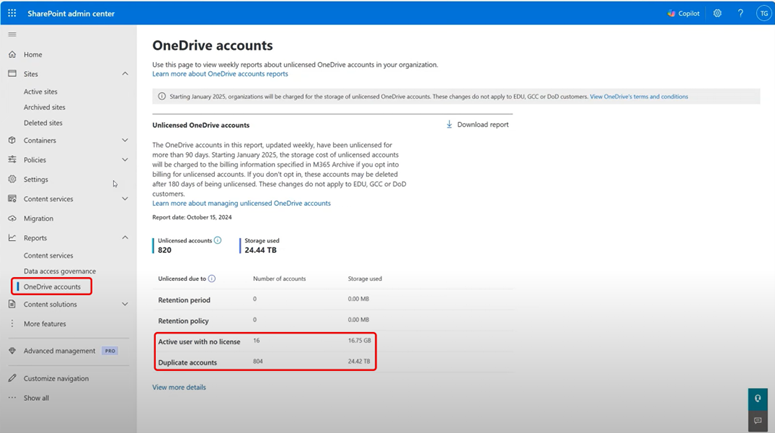Click the Content solutions document icon
Image resolution: width=775 pixels, height=433 pixels.
(x=12, y=304)
